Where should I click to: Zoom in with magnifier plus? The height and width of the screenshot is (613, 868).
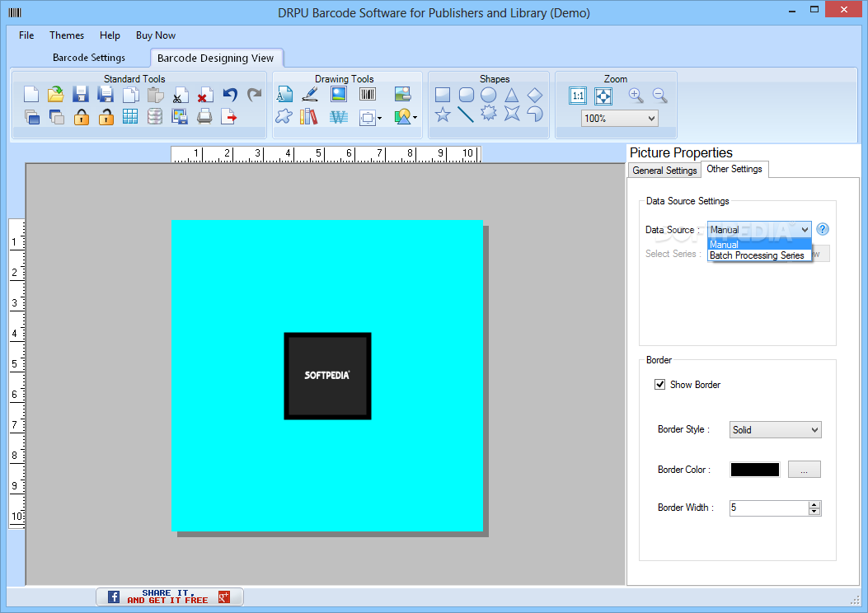point(636,95)
